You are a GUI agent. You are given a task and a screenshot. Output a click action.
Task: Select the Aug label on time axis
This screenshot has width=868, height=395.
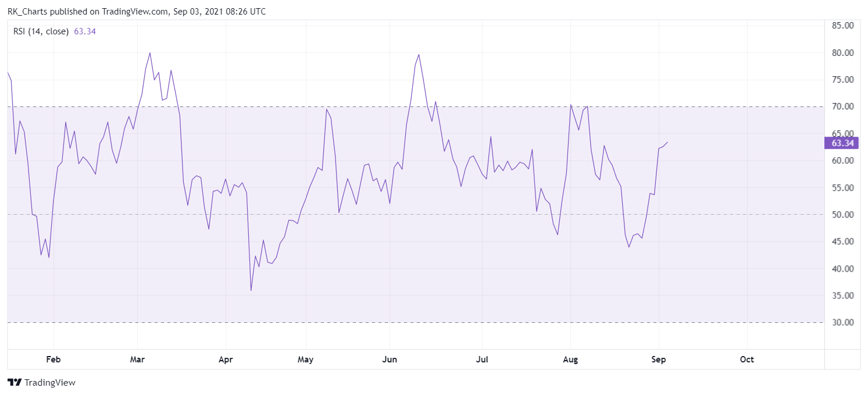[571, 360]
